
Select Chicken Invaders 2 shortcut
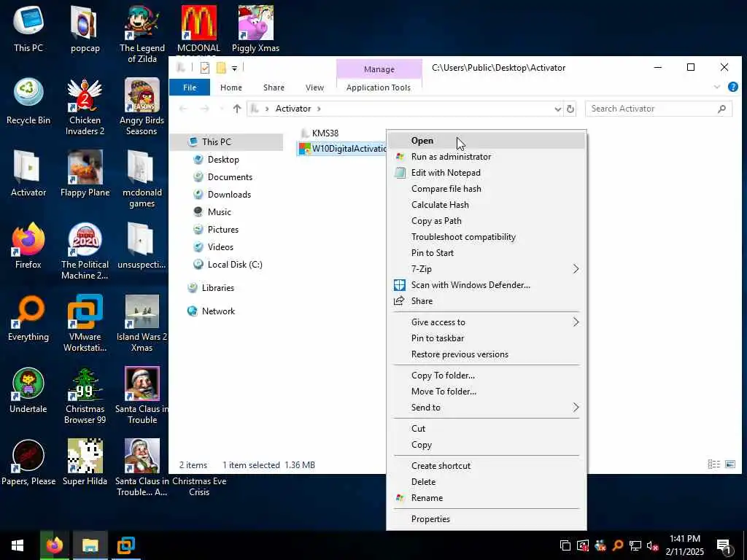(85, 106)
